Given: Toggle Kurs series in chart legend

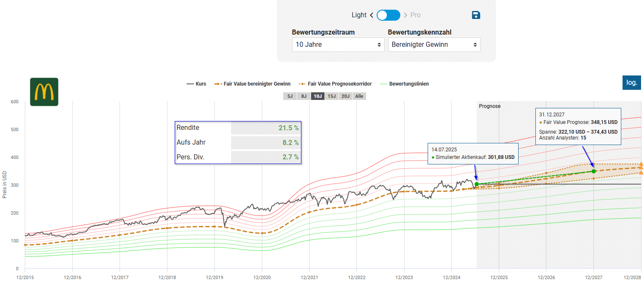Looking at the screenshot, I should click(x=197, y=84).
